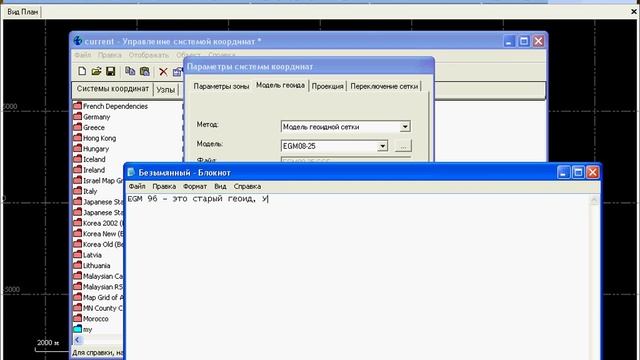Click the folder icon beside Lithuania
Screen dimensions: 640x360
[x=78, y=265]
